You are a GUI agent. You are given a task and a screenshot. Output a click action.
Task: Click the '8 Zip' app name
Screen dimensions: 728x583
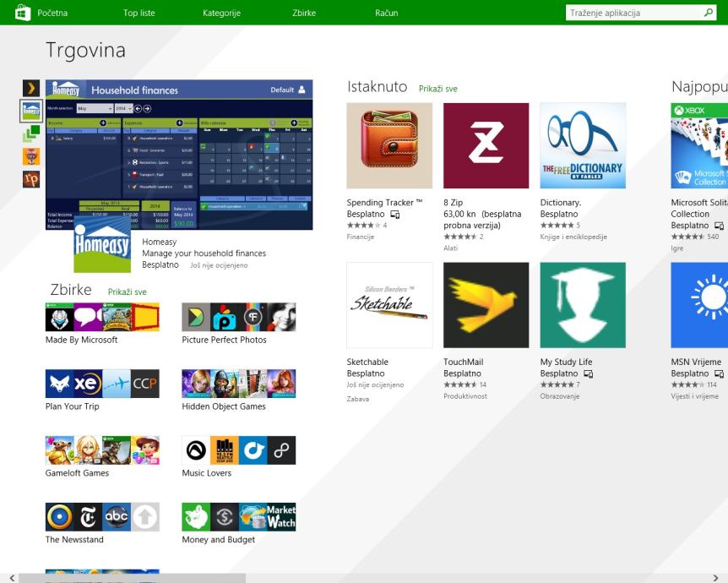click(x=454, y=203)
